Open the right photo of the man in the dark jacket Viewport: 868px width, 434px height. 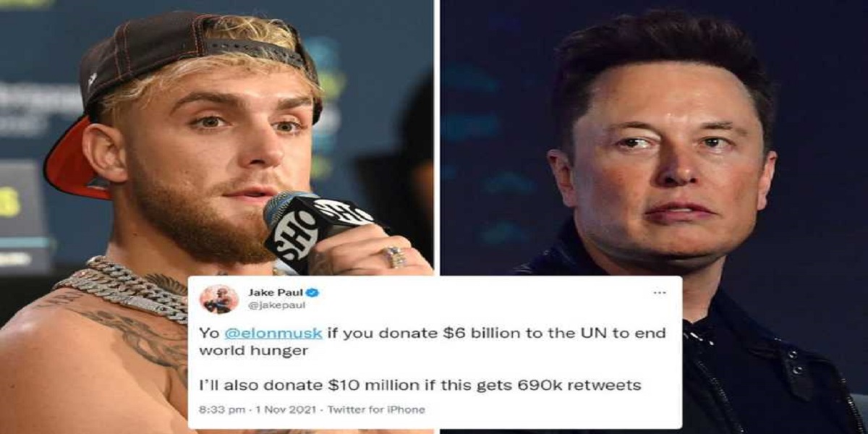(x=655, y=217)
